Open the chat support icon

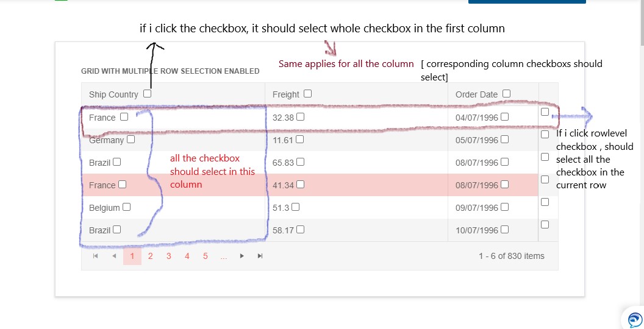point(634,319)
